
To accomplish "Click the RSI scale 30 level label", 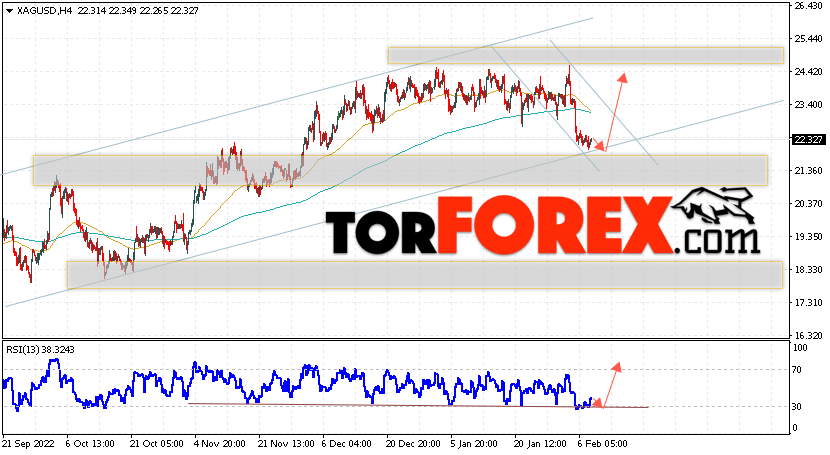I will tap(797, 406).
